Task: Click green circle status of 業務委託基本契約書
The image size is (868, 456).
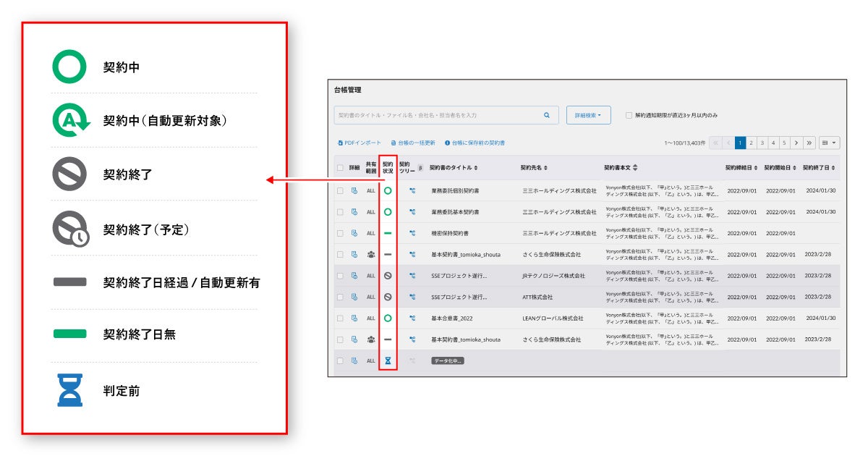Action: (x=388, y=212)
